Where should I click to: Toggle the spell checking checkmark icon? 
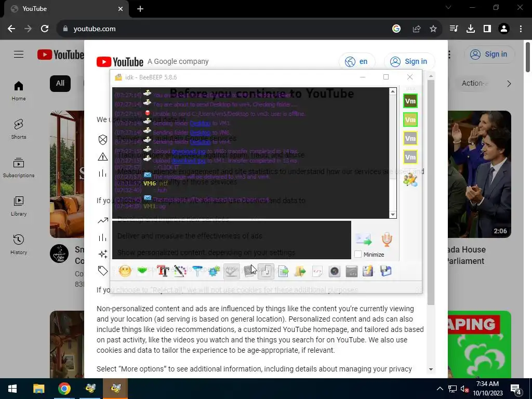(231, 271)
